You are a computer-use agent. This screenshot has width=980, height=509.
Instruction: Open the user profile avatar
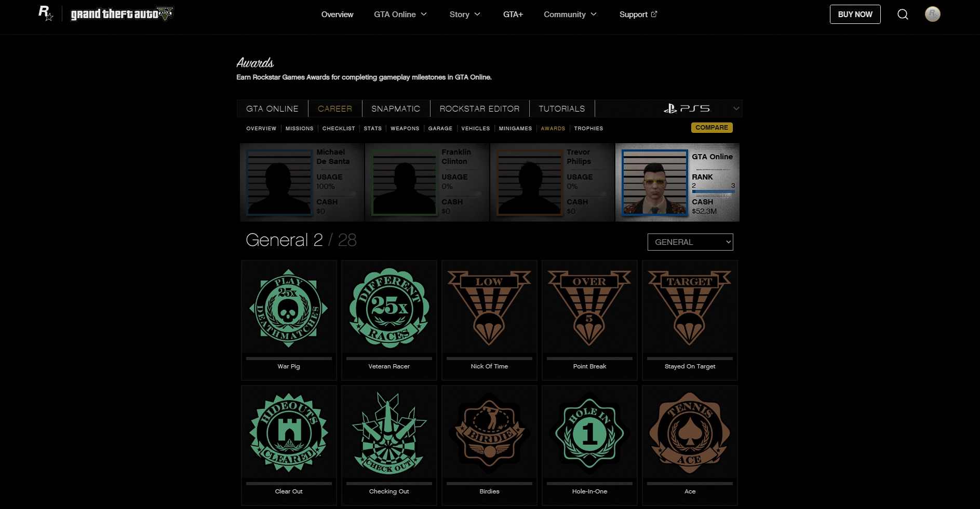[933, 14]
